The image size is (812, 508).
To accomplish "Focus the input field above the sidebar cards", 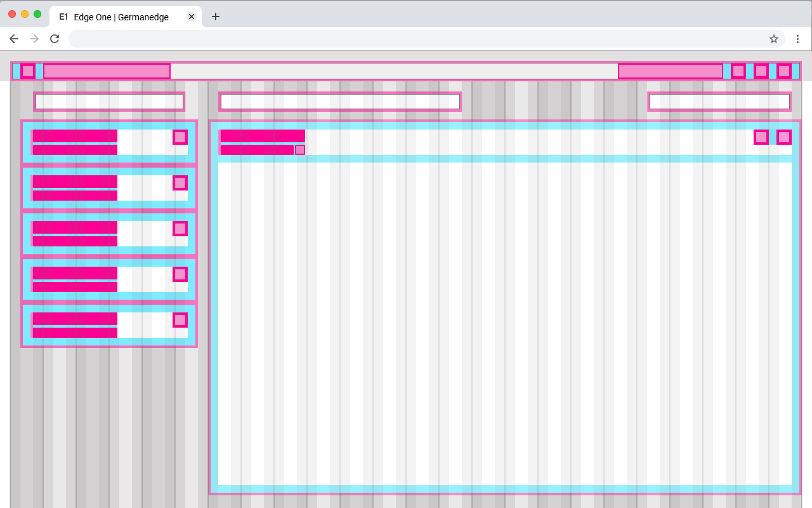I will point(109,102).
